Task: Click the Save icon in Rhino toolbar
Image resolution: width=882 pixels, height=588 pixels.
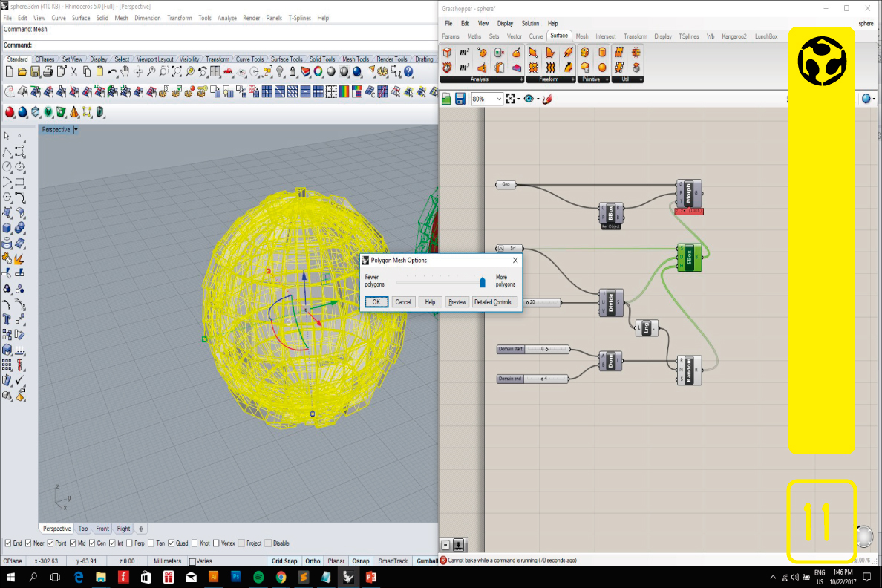Action: click(x=35, y=72)
